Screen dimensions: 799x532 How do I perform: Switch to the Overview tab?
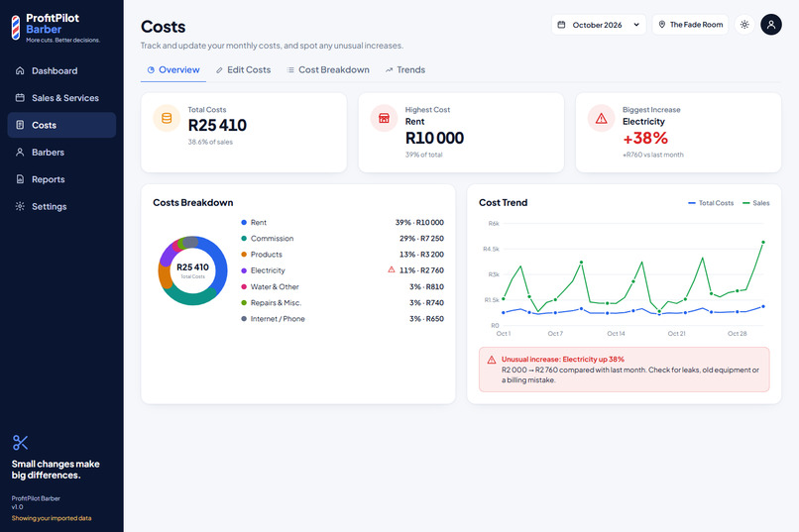click(173, 70)
